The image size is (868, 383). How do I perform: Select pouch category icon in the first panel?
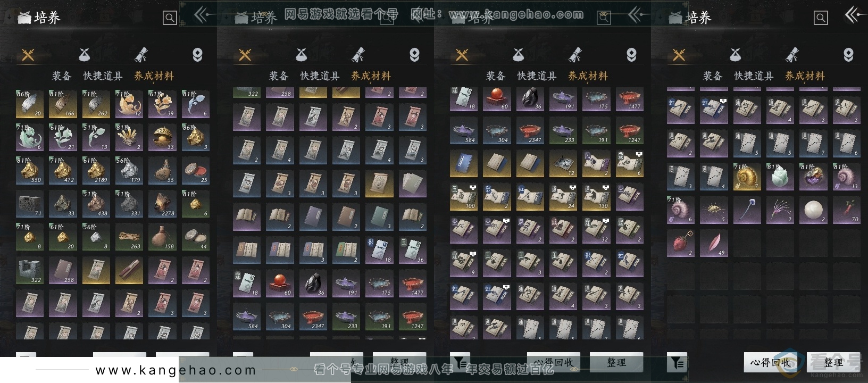[x=85, y=55]
